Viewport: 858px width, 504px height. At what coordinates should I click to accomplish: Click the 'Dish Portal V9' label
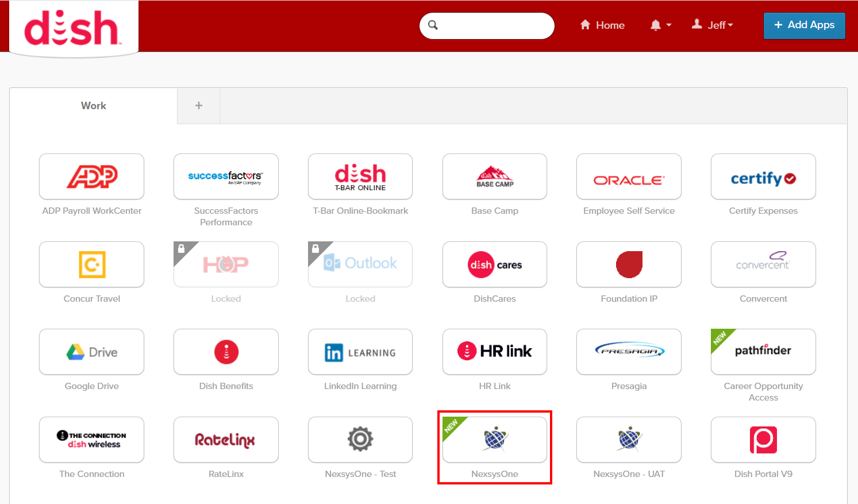(763, 474)
